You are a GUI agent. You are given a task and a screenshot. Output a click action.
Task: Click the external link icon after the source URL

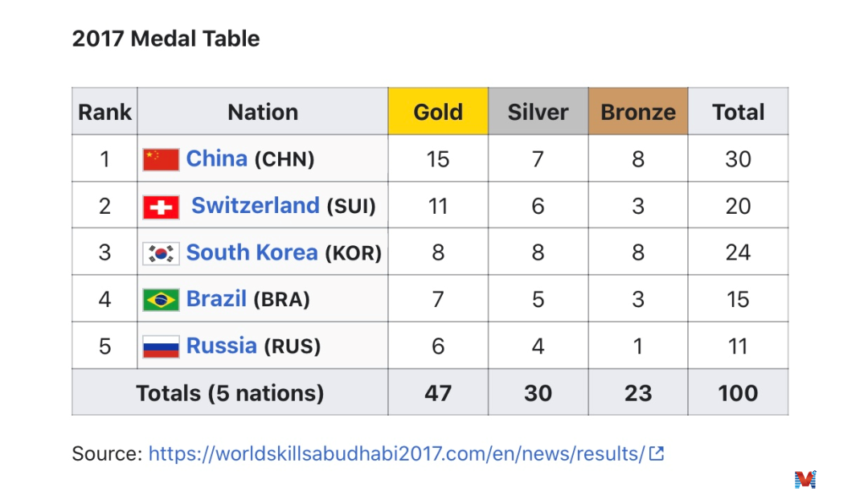657,453
